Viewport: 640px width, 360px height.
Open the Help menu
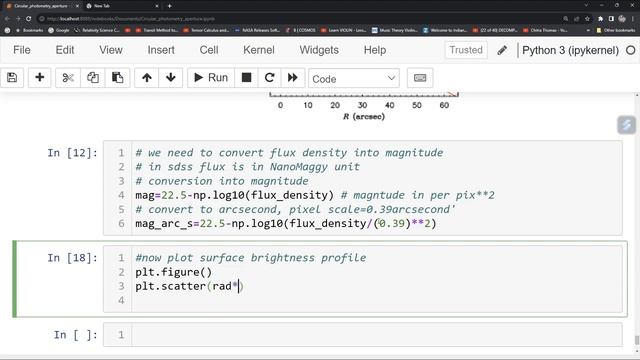click(x=375, y=50)
